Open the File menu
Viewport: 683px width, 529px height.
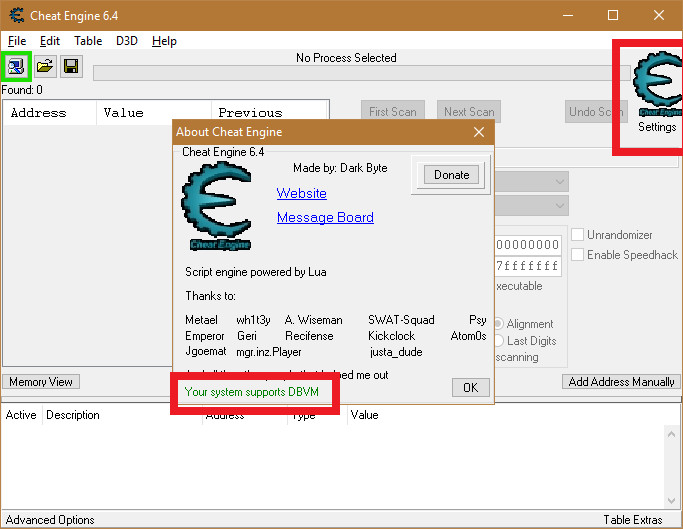[x=17, y=41]
